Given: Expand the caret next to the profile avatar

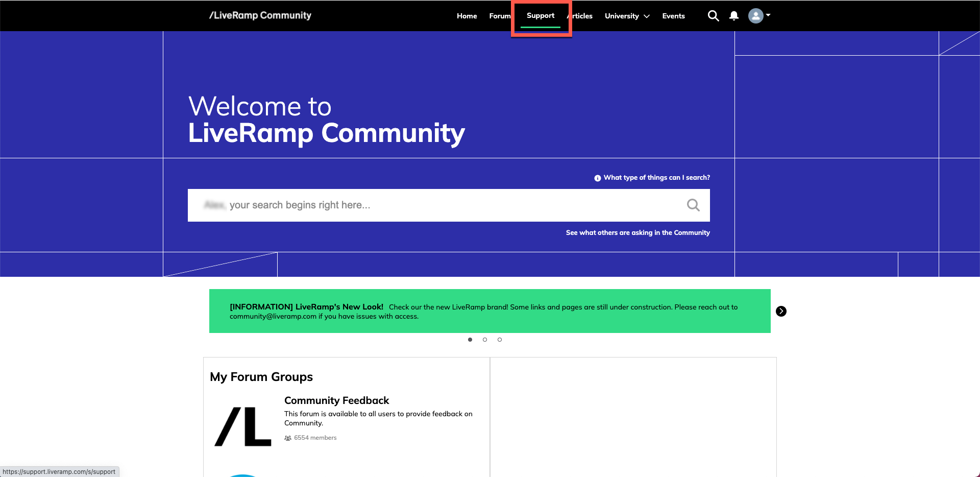Looking at the screenshot, I should (768, 15).
